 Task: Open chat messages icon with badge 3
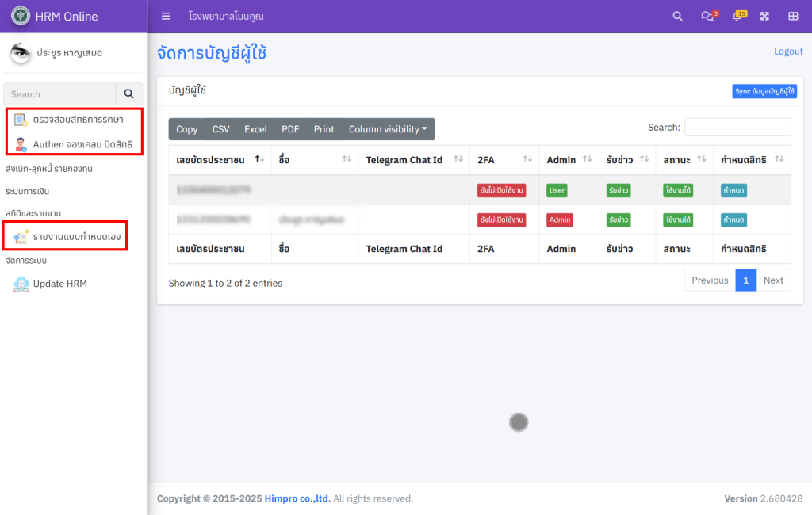pyautogui.click(x=707, y=16)
